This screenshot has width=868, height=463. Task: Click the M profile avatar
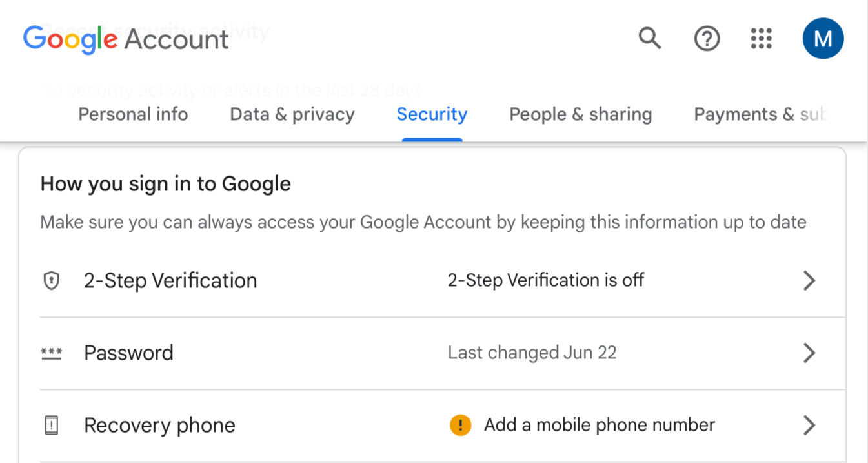coord(823,39)
